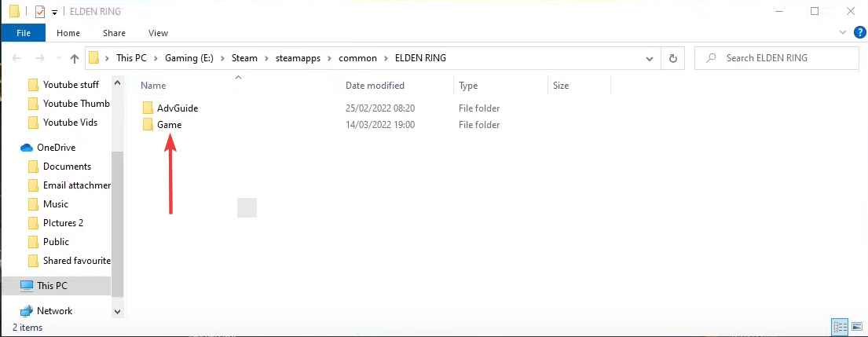Switch to the Share ribbon tab

(x=114, y=33)
